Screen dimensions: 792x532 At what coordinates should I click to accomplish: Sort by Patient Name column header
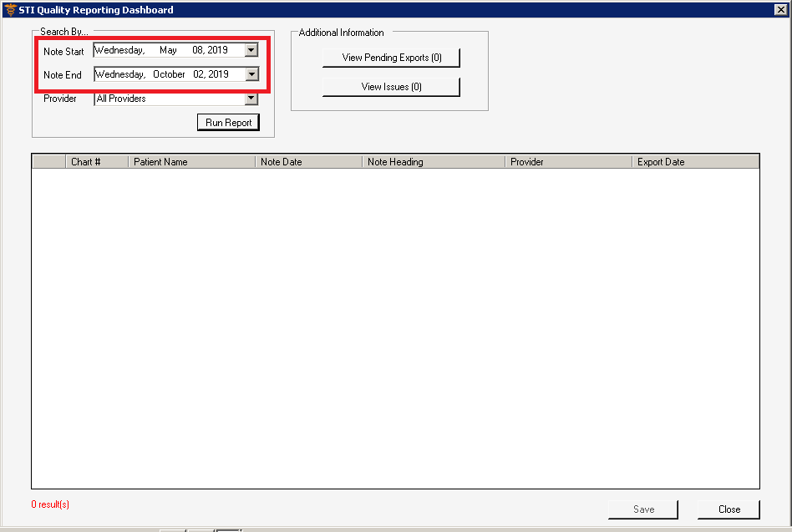(192, 162)
